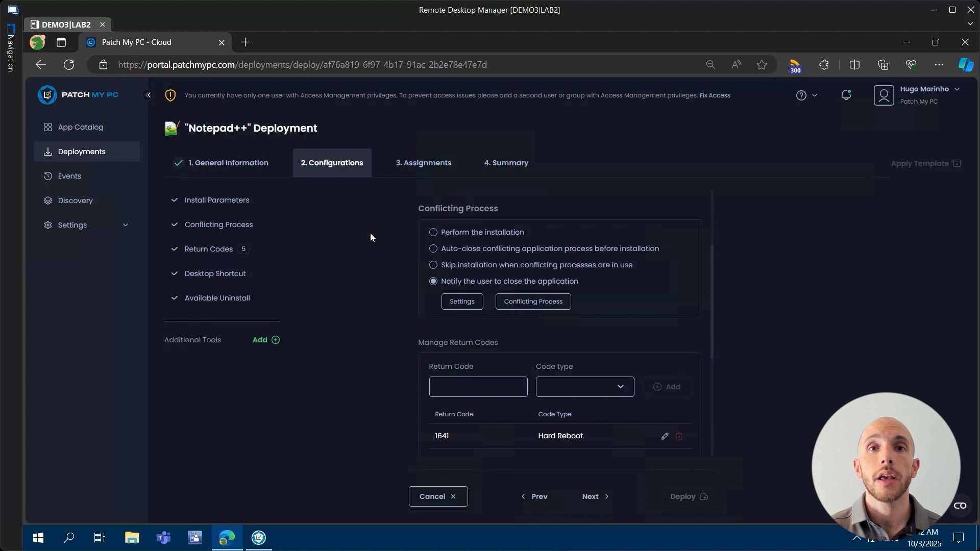This screenshot has height=551, width=980.
Task: Open the Code type dropdown
Action: click(585, 387)
